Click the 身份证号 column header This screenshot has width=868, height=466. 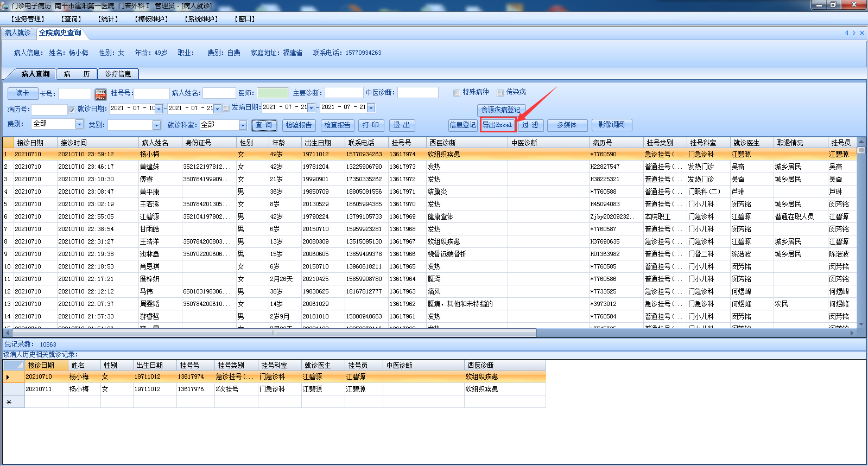pyautogui.click(x=209, y=143)
